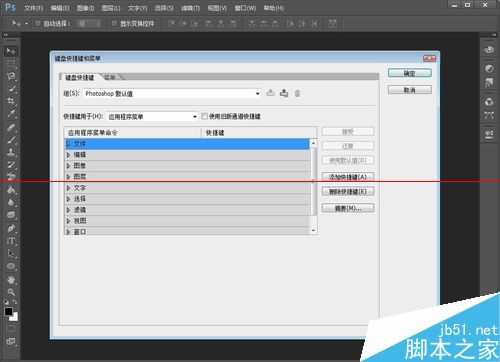Image resolution: width=500 pixels, height=362 pixels.
Task: Select the Blur tool
Action: click(x=12, y=202)
